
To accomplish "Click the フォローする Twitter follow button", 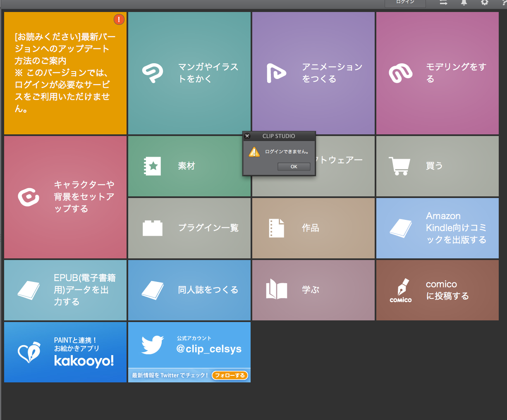I will click(x=230, y=375).
